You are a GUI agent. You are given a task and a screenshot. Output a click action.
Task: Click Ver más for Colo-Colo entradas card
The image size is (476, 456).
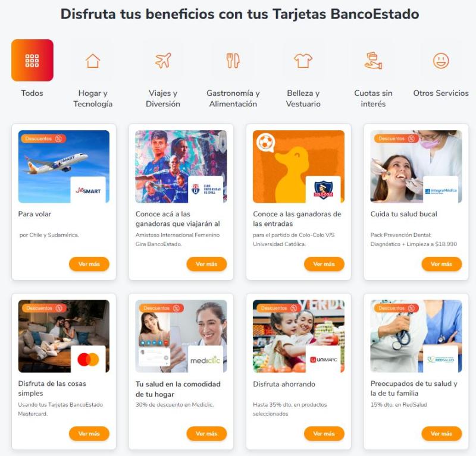coord(324,264)
